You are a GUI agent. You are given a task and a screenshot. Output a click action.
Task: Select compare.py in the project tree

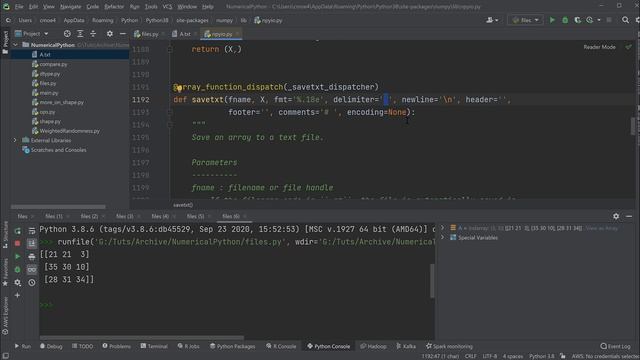point(53,64)
